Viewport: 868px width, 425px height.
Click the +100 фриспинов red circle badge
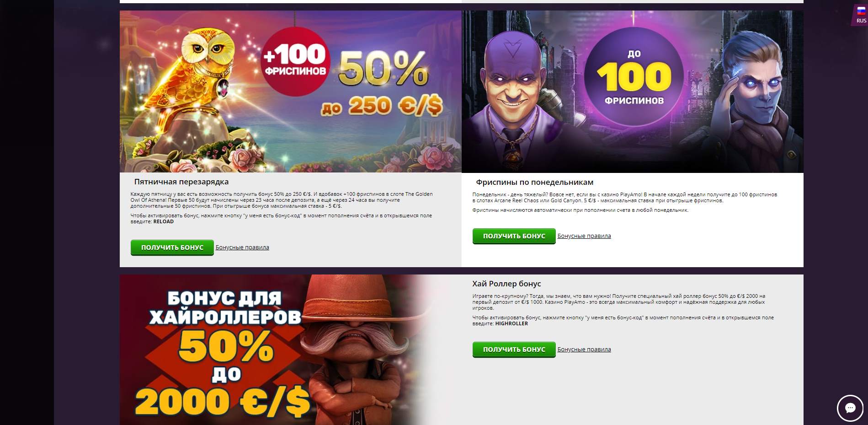coord(295,62)
